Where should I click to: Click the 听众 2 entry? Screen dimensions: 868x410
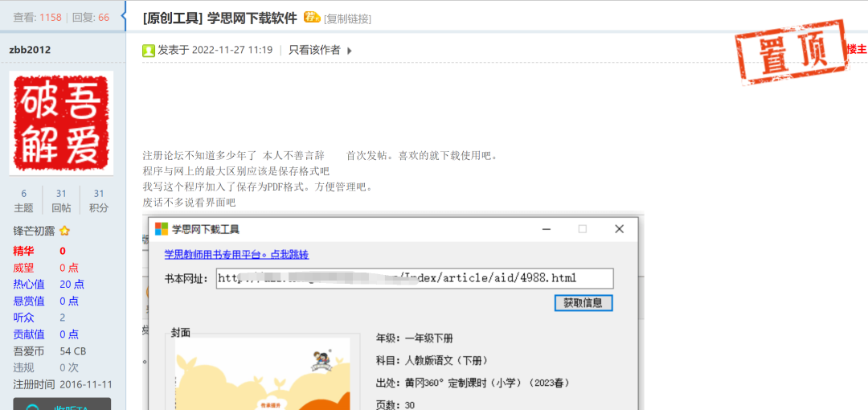click(x=39, y=318)
